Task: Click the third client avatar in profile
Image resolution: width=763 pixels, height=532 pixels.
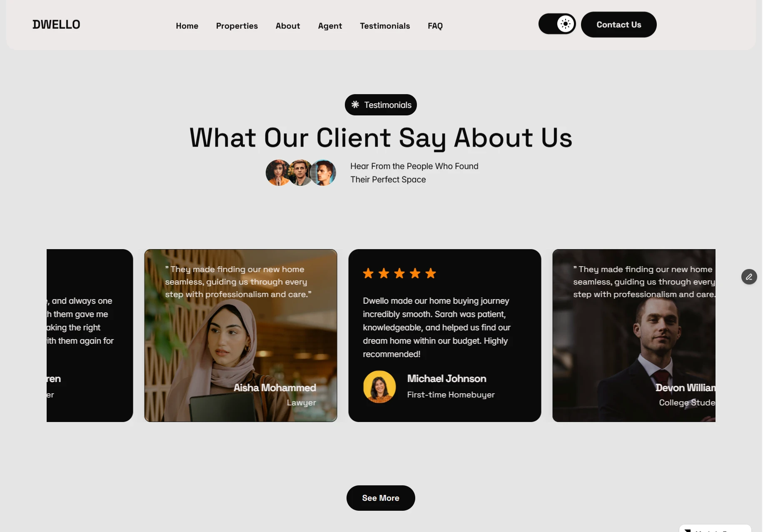Action: click(x=323, y=172)
